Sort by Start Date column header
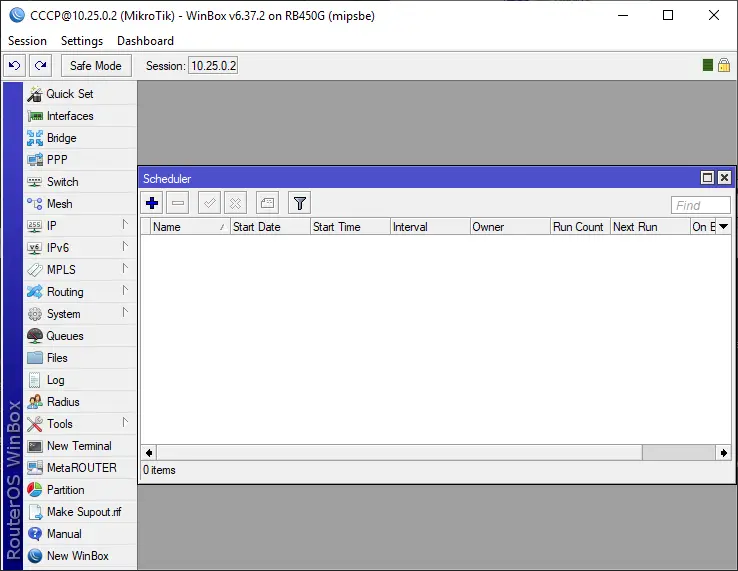The width and height of the screenshot is (738, 571). 270,227
